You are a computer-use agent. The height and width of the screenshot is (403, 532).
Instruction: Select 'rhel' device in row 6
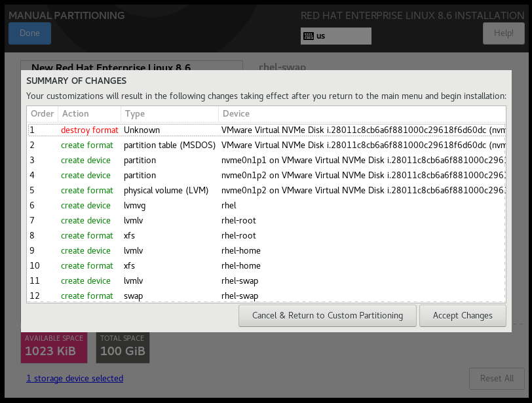229,206
